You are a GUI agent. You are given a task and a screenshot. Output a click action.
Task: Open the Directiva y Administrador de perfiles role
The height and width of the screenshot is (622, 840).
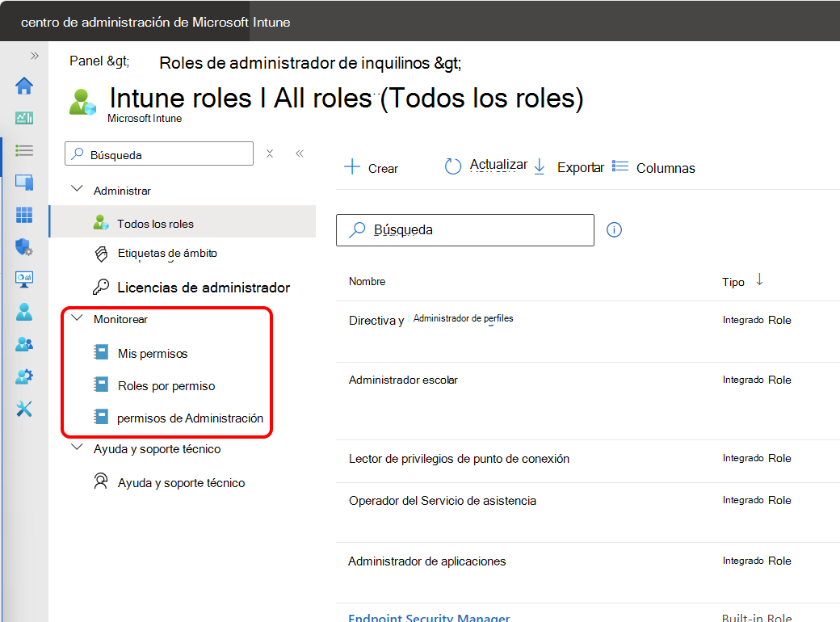pyautogui.click(x=430, y=320)
